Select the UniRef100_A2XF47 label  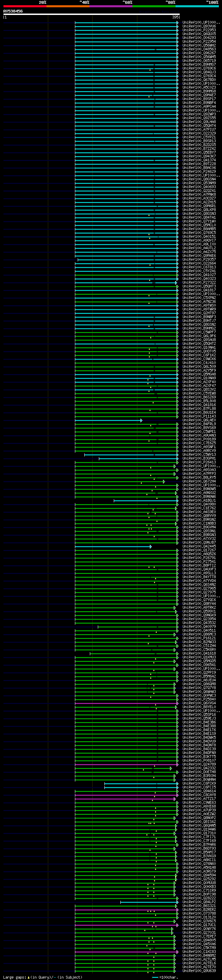pyautogui.click(x=199, y=386)
